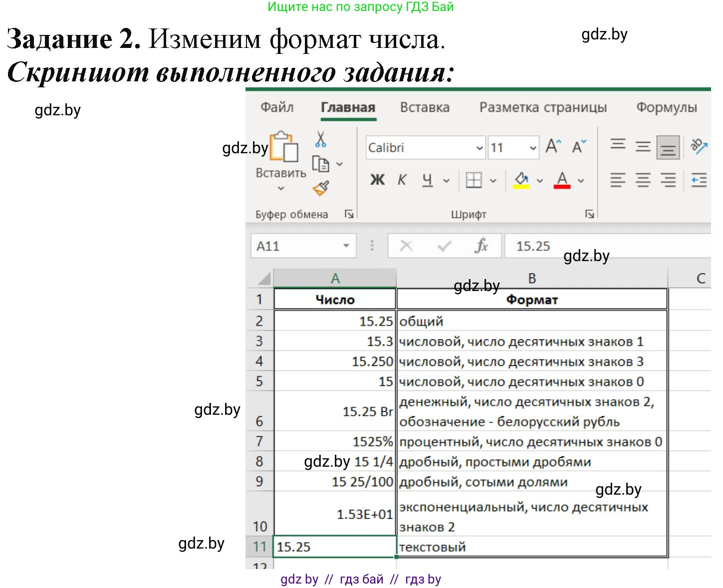Cancel entry with the X icon
The image size is (723, 588).
(407, 246)
